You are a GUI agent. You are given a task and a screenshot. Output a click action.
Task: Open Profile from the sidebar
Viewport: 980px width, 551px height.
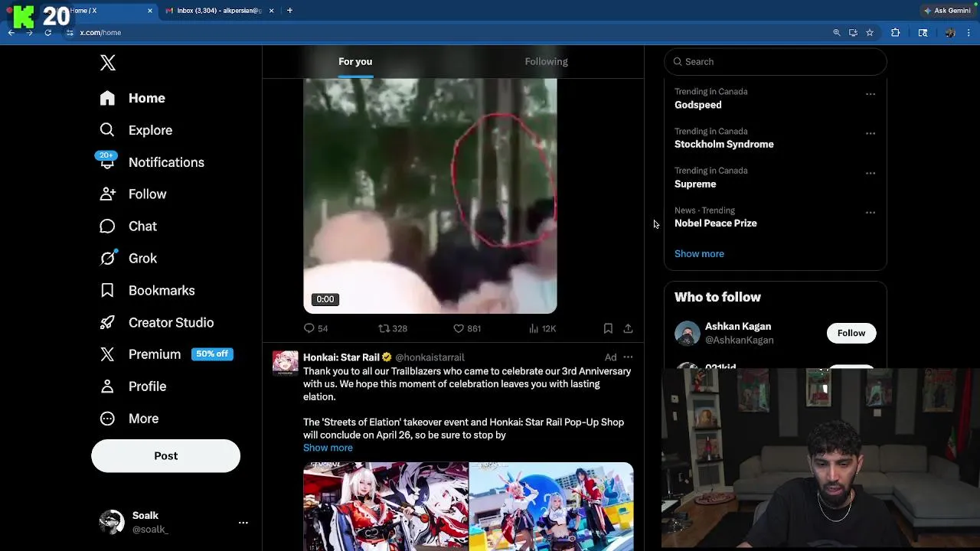[x=133, y=386]
